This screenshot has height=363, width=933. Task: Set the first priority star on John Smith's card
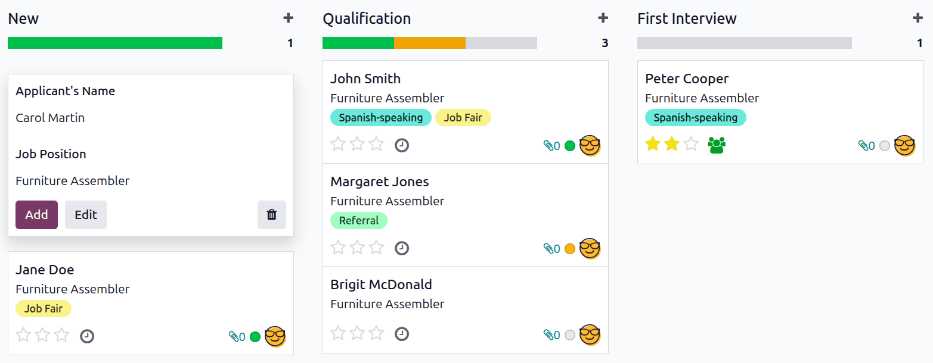(338, 144)
